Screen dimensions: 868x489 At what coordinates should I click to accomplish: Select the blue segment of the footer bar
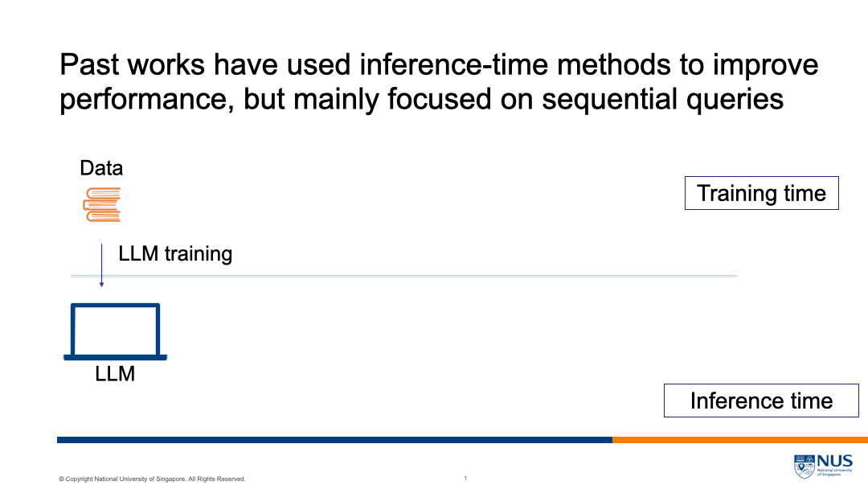pyautogui.click(x=334, y=440)
